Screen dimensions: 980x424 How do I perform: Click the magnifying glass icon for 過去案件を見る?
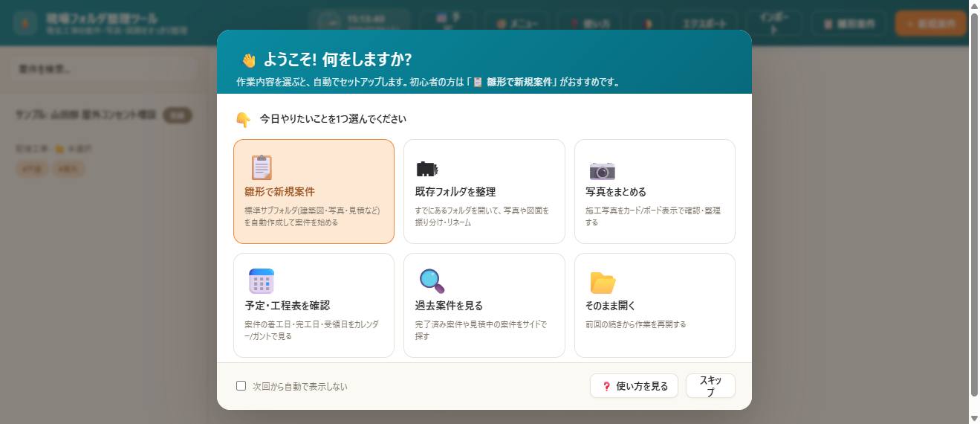tap(432, 281)
